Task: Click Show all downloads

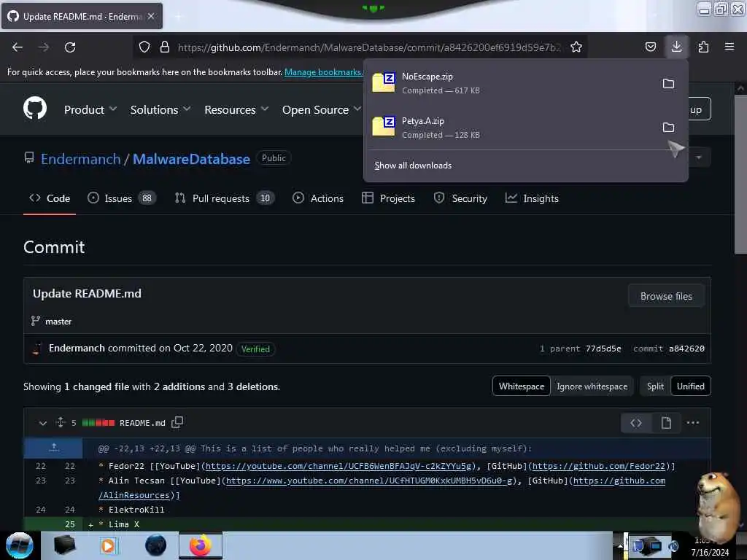Action: pyautogui.click(x=413, y=166)
